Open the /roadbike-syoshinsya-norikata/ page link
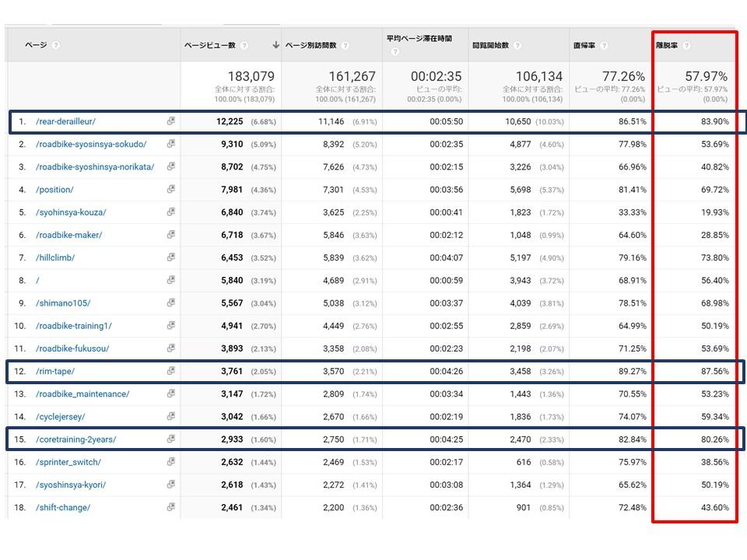 95,166
